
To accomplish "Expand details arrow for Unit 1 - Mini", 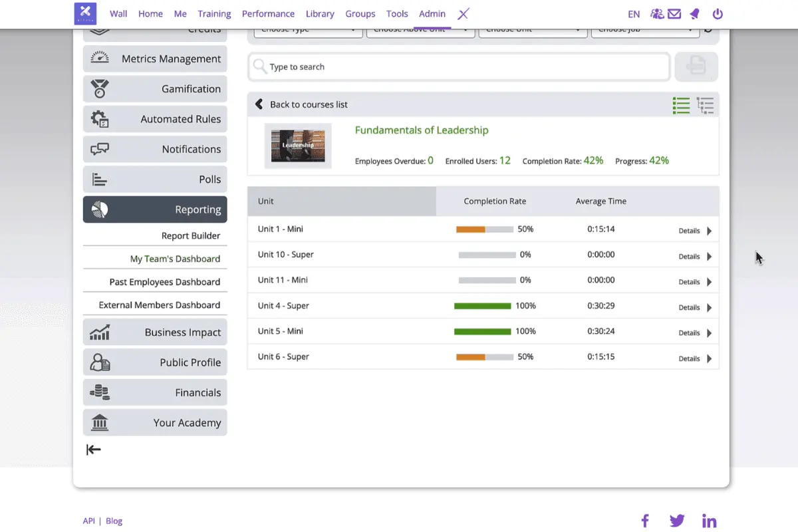I will point(709,231).
